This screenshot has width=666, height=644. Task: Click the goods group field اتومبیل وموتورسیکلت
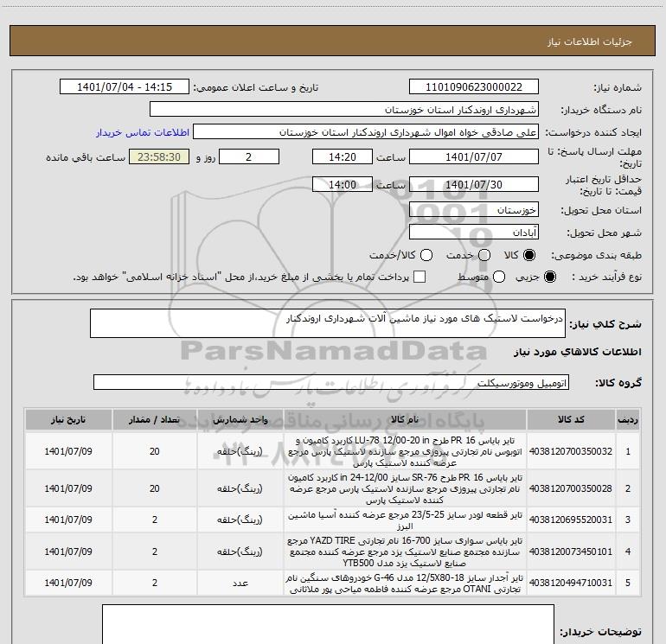point(331,382)
